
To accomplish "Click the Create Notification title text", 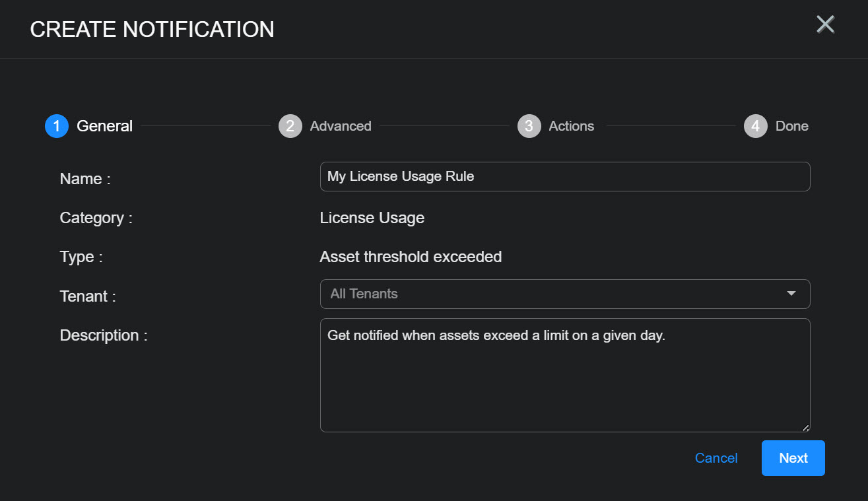I will (x=152, y=30).
